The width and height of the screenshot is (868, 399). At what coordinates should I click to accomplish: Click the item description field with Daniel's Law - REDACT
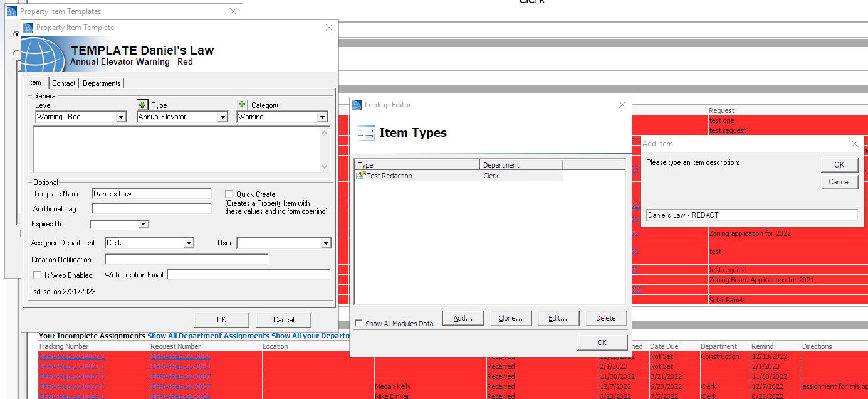point(751,215)
